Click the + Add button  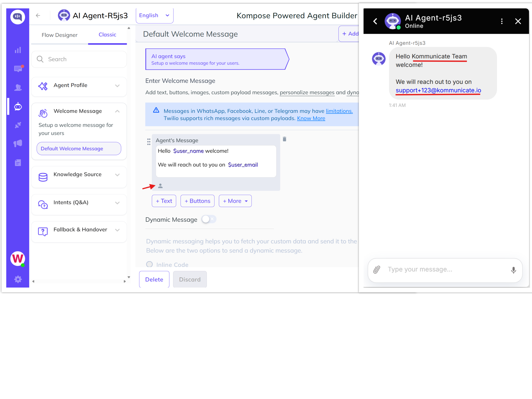(x=349, y=34)
